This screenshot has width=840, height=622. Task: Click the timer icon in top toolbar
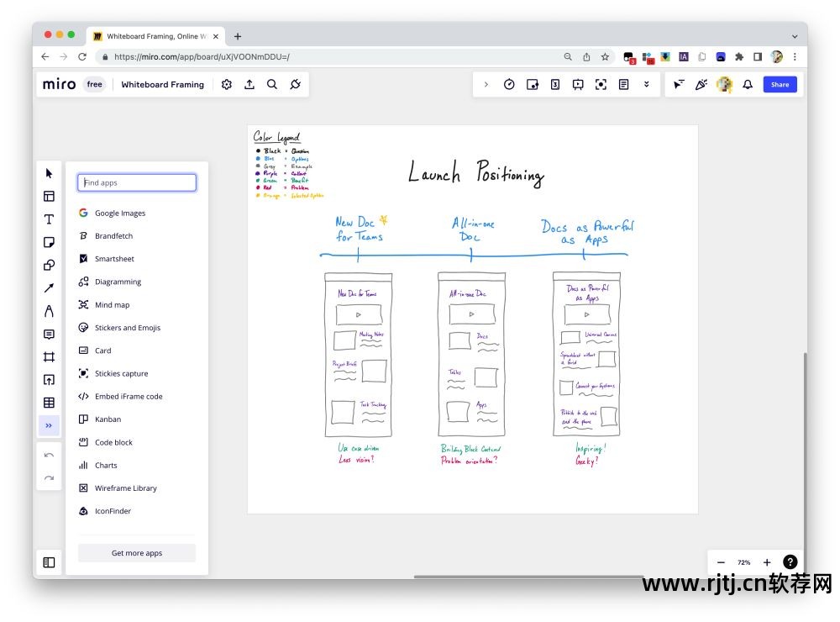pyautogui.click(x=510, y=84)
